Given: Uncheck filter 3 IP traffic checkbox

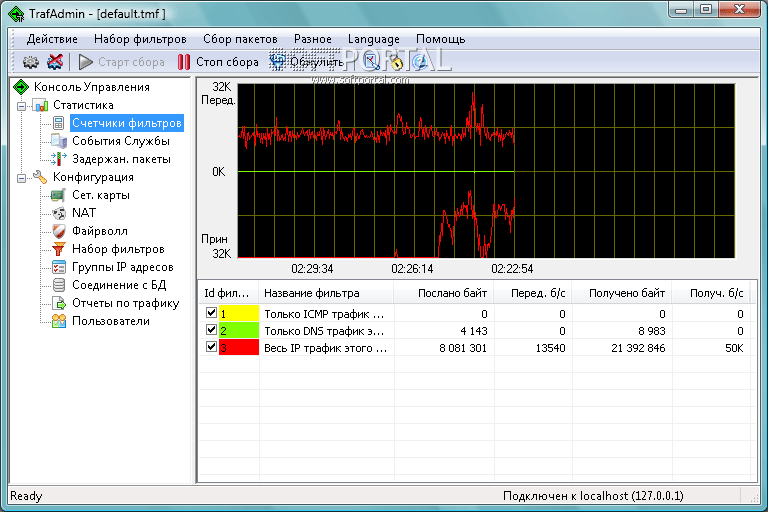Looking at the screenshot, I should point(211,347).
